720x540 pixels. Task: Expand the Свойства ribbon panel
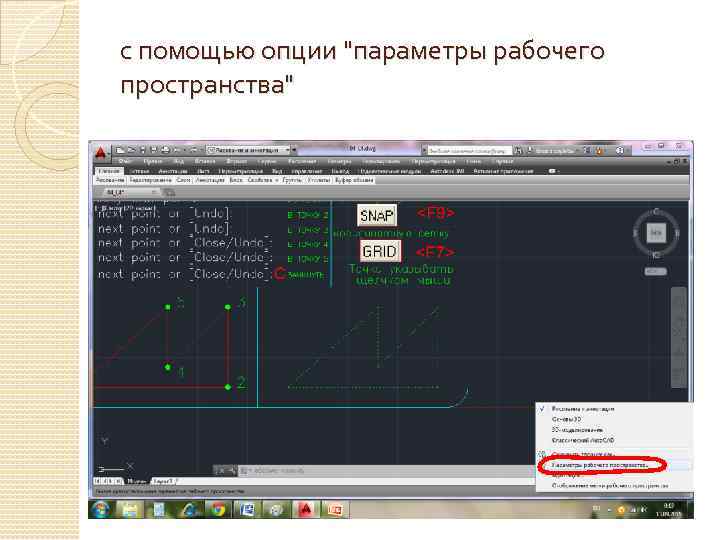264,180
